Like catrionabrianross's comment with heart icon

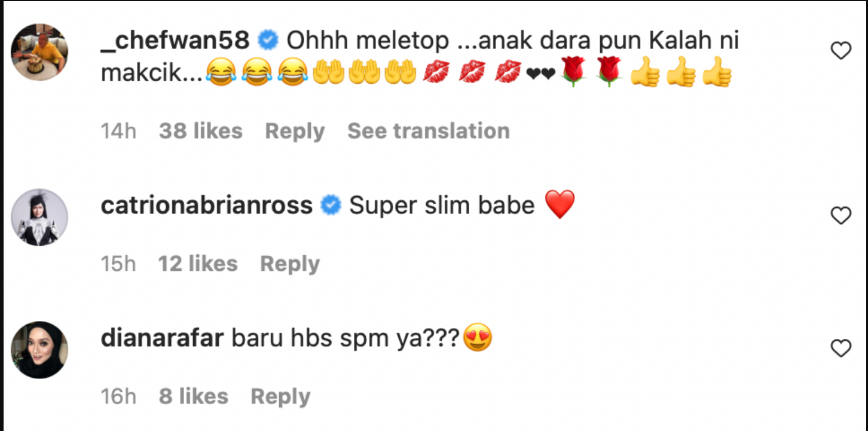click(x=841, y=216)
